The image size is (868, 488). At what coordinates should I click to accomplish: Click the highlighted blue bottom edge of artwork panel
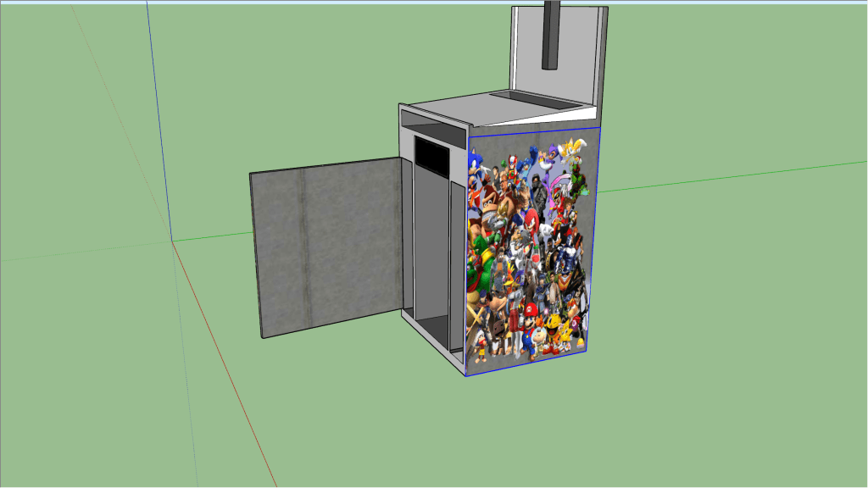(x=526, y=363)
